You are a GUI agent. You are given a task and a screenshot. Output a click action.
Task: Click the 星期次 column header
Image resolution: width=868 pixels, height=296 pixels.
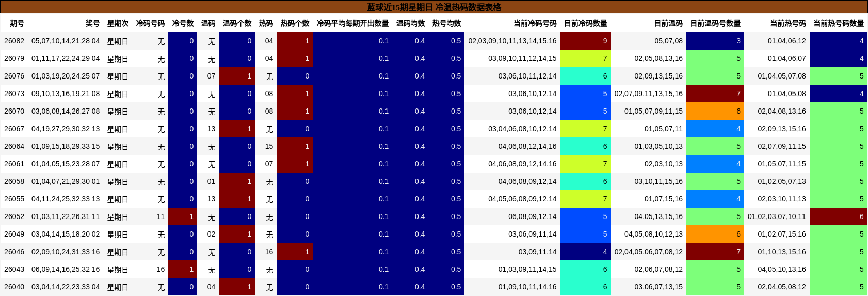coord(118,23)
